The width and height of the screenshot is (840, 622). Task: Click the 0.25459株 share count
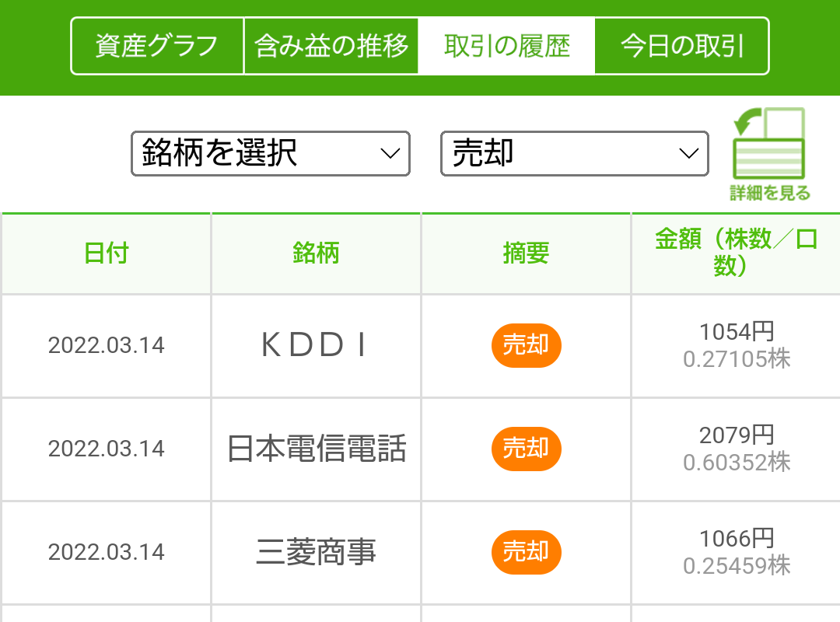click(737, 566)
